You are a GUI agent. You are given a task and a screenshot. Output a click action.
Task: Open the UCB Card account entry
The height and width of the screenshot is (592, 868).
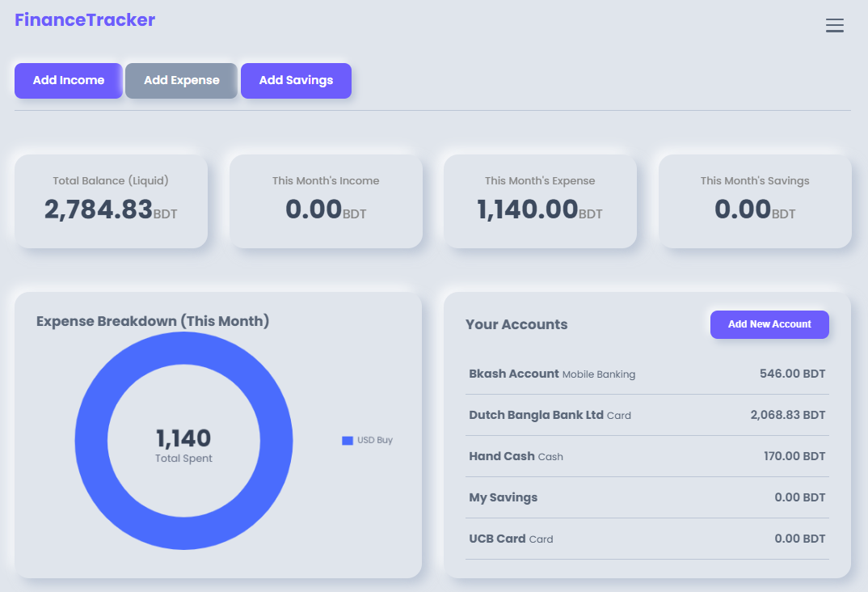click(x=647, y=539)
